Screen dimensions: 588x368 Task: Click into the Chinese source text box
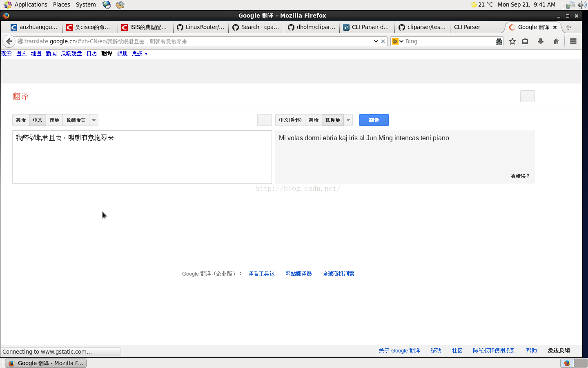[142, 157]
